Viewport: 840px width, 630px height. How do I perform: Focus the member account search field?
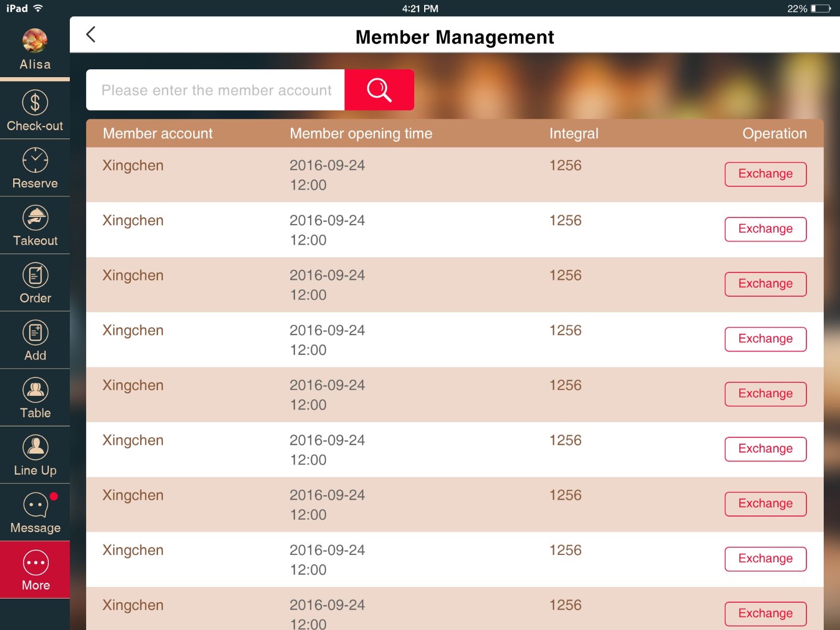pos(215,90)
